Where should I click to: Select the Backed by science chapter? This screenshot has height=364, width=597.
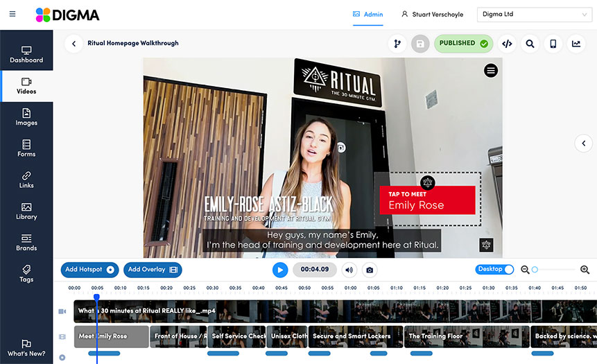[x=564, y=336]
